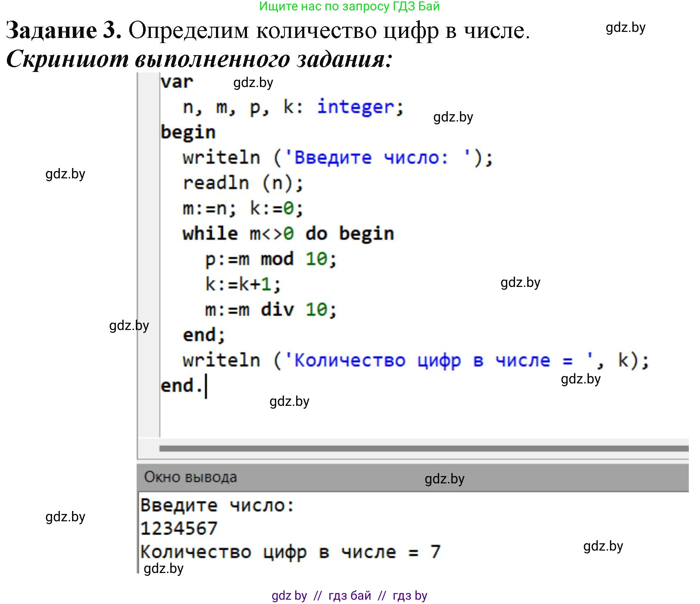Click the 'end;' line closing the loop
Image resolution: width=700 pixels, height=604 pixels.
(204, 335)
